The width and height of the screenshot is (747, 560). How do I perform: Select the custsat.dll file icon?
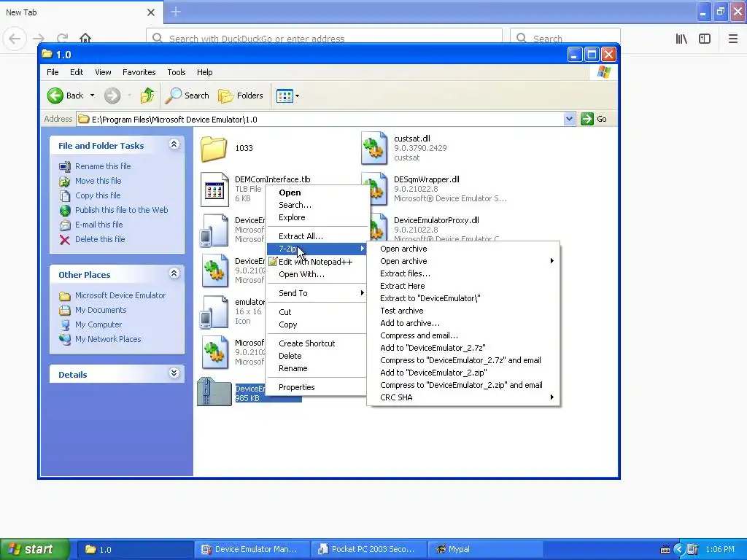click(x=374, y=148)
